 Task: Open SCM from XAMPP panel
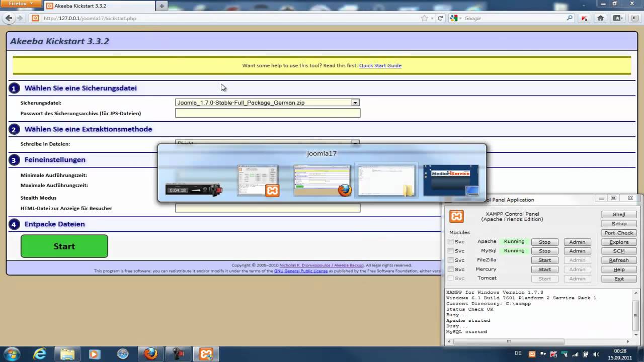[619, 251]
